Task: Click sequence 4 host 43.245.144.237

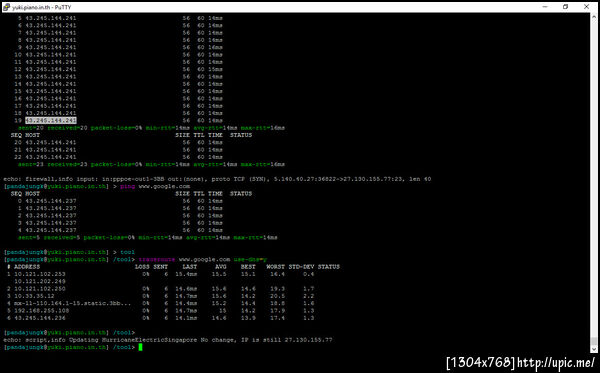Action: [51, 230]
